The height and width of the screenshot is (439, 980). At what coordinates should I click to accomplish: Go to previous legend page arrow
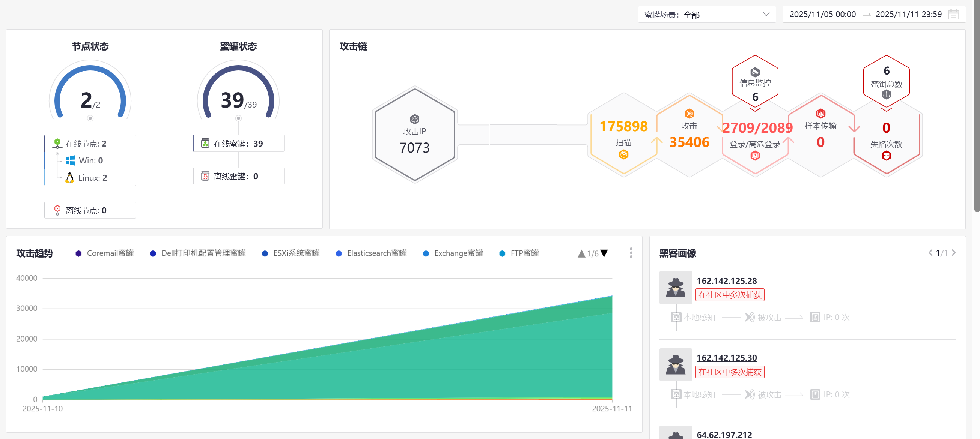(x=581, y=253)
